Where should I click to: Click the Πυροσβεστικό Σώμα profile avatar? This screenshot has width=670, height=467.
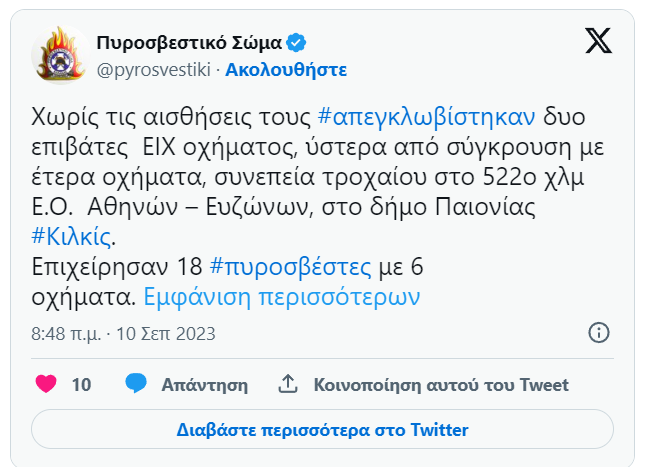[60, 55]
